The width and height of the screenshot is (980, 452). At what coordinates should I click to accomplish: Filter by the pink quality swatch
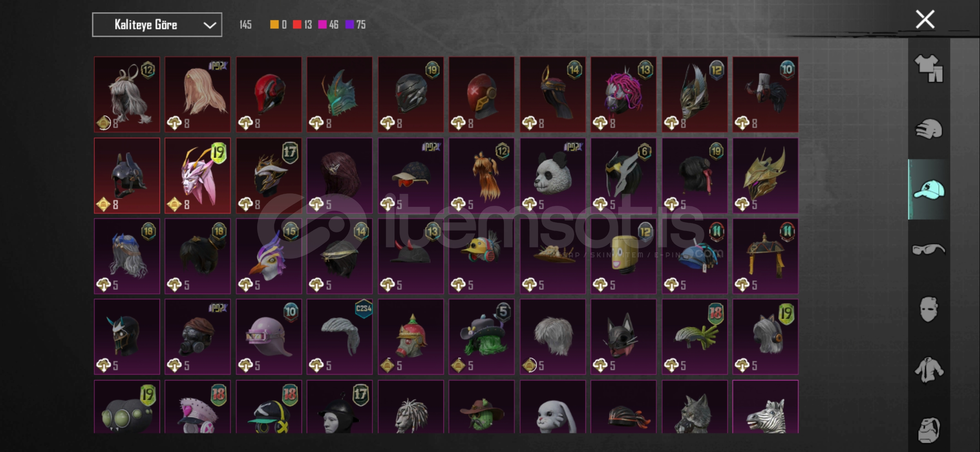(322, 25)
